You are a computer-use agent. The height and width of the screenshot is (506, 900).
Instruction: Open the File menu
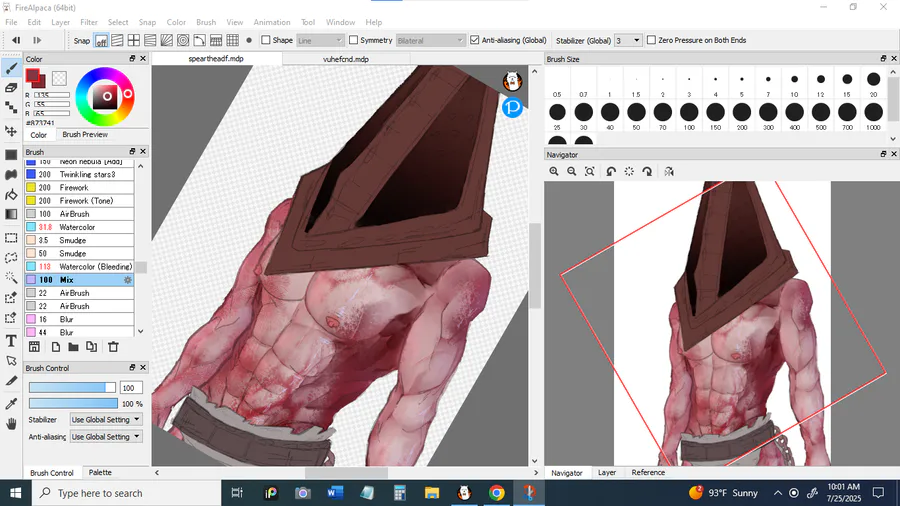click(11, 22)
